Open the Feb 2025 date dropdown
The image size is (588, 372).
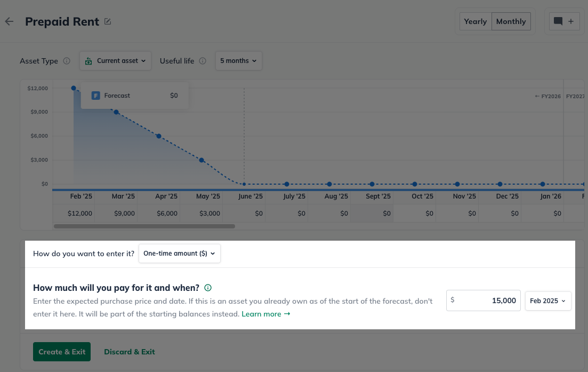pyautogui.click(x=547, y=301)
